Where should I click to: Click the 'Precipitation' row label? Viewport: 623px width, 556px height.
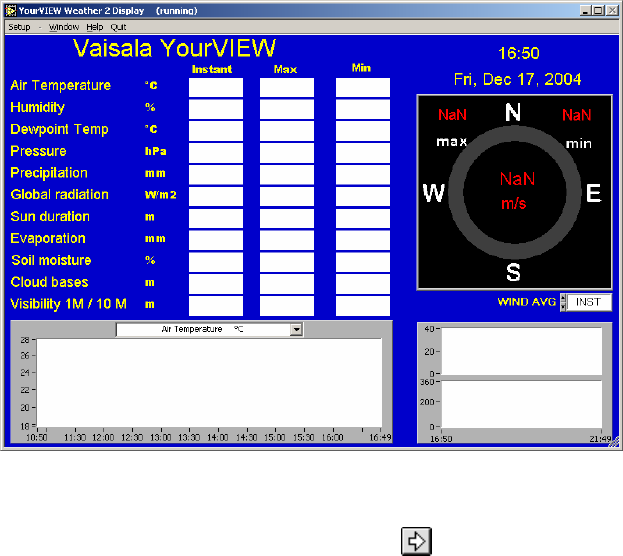tap(49, 173)
